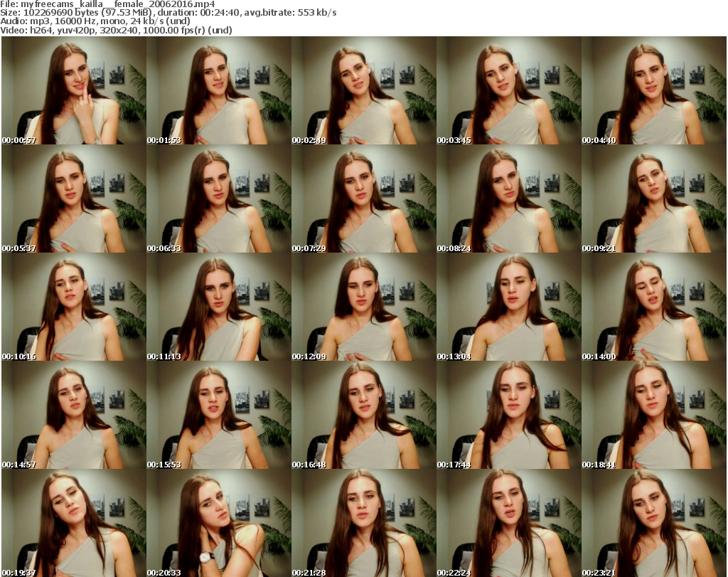The height and width of the screenshot is (577, 728).
Task: View the frame stamped 00:19:37
Action: coord(74,523)
